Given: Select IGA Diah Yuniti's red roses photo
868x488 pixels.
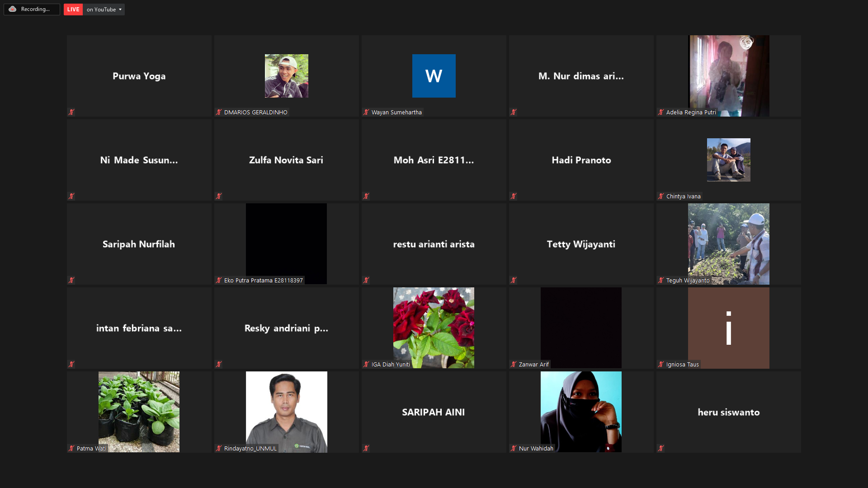Looking at the screenshot, I should [434, 328].
